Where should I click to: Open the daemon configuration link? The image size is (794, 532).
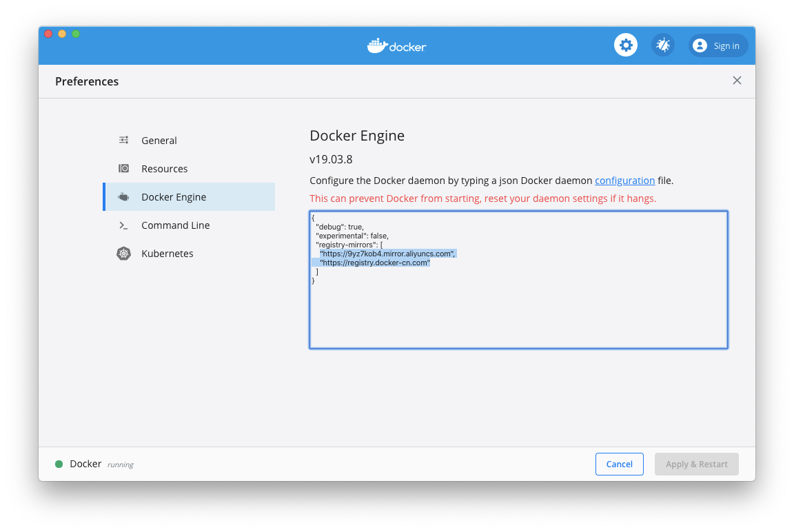(624, 181)
